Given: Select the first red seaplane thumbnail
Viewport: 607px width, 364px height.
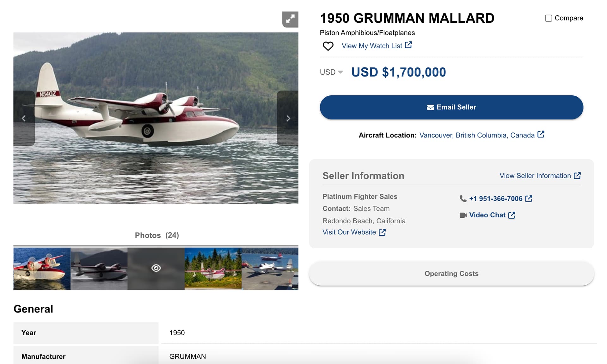Looking at the screenshot, I should (x=42, y=269).
